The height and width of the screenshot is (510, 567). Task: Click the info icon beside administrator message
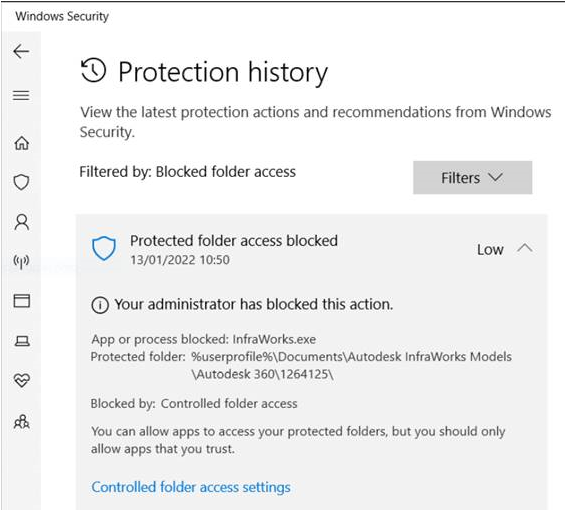point(100,305)
